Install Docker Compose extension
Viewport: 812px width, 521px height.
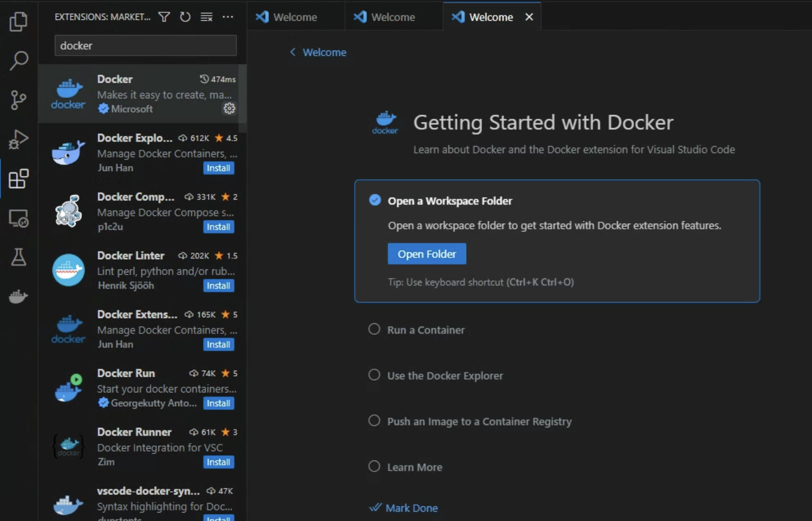coord(218,227)
